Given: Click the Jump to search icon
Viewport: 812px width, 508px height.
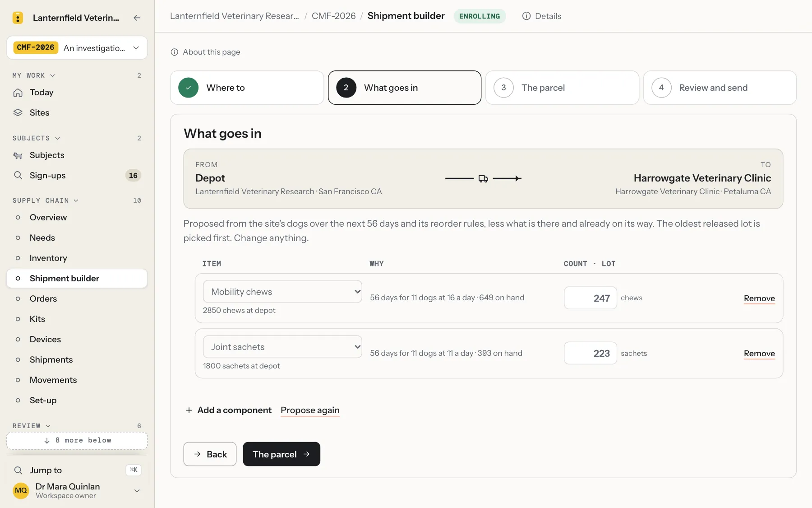Looking at the screenshot, I should pos(18,470).
